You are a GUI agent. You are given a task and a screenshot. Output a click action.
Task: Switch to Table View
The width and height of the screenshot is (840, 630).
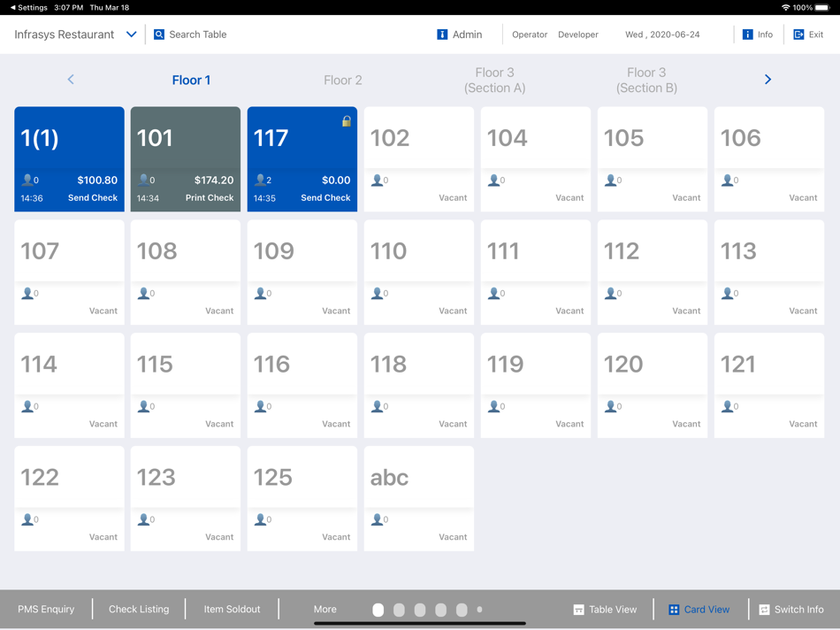pos(606,610)
